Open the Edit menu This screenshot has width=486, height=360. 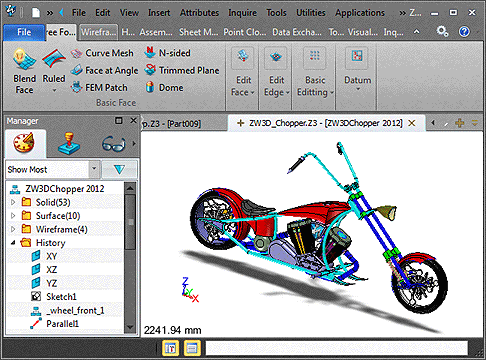click(x=103, y=13)
